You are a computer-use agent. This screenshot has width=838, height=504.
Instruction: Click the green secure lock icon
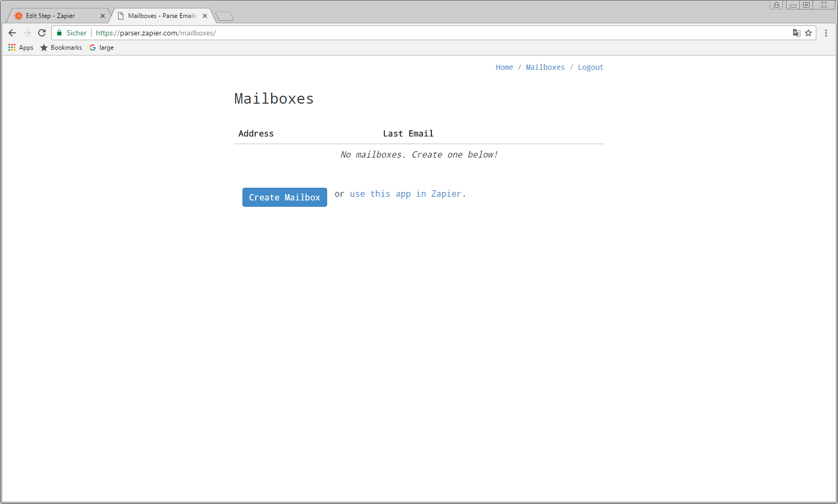coord(59,33)
